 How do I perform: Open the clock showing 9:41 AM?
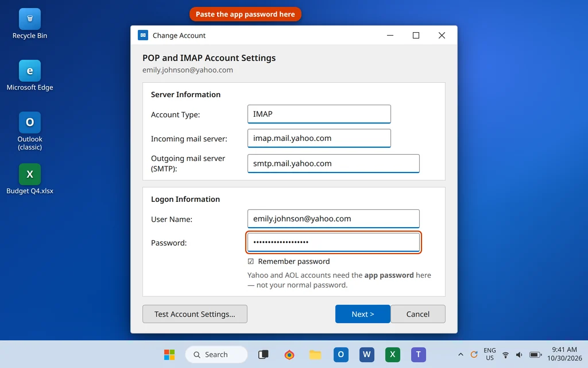(x=564, y=354)
